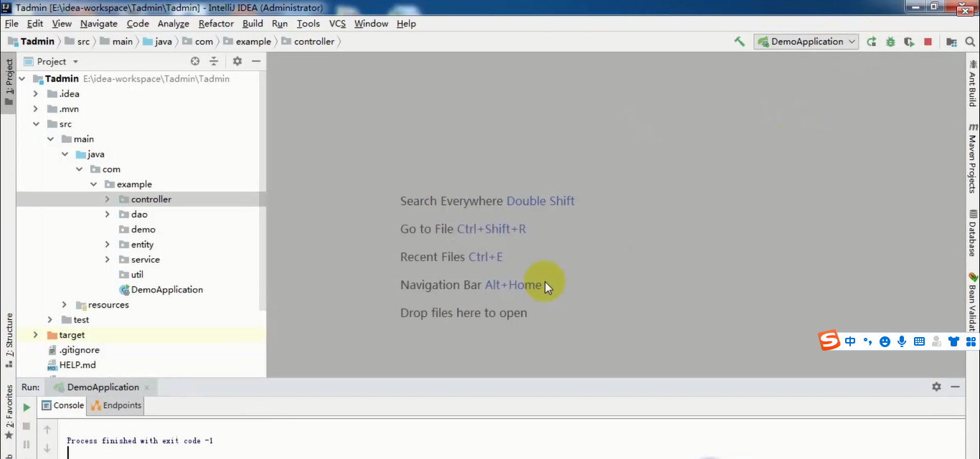The width and height of the screenshot is (980, 459).
Task: Open Run panel settings gear
Action: [x=936, y=387]
